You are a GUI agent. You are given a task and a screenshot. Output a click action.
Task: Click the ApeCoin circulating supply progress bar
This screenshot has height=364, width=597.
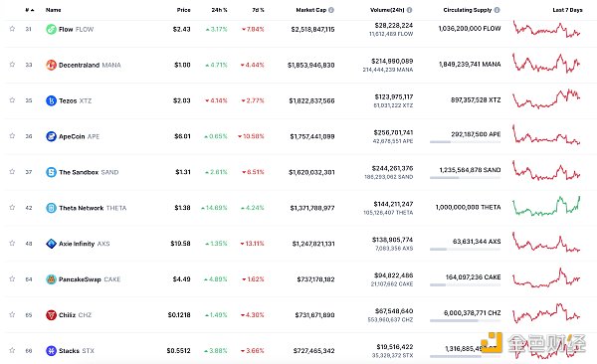[465, 142]
